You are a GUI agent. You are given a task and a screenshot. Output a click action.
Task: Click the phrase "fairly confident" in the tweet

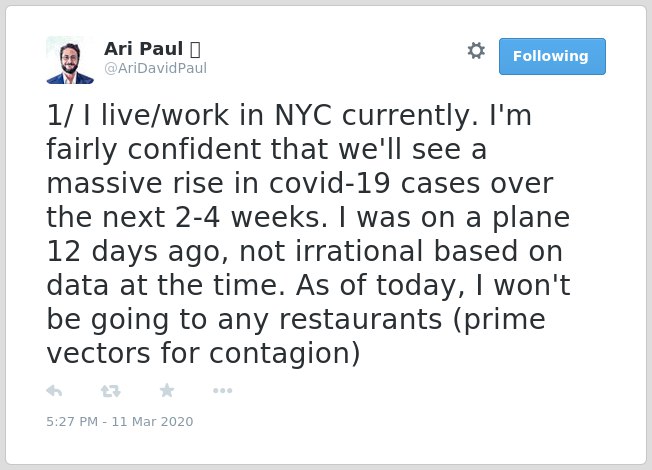pos(153,149)
